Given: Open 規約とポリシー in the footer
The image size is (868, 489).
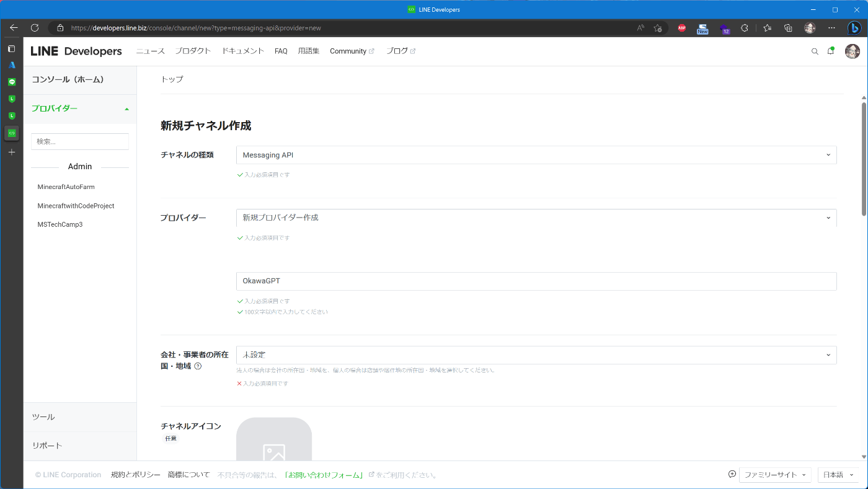Looking at the screenshot, I should tap(135, 475).
